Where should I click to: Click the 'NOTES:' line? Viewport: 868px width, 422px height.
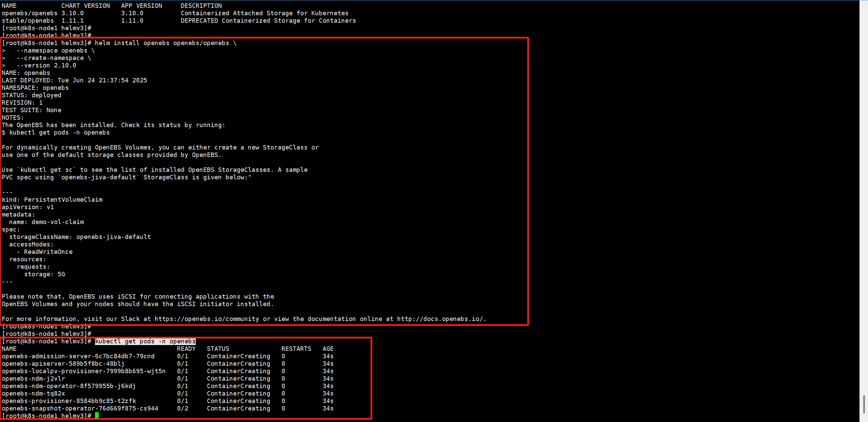13,118
